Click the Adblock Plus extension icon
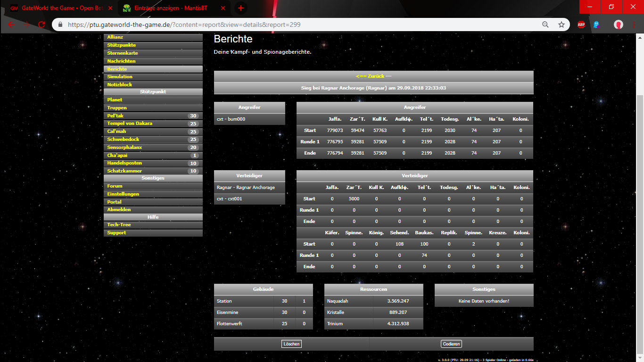 pos(581,25)
